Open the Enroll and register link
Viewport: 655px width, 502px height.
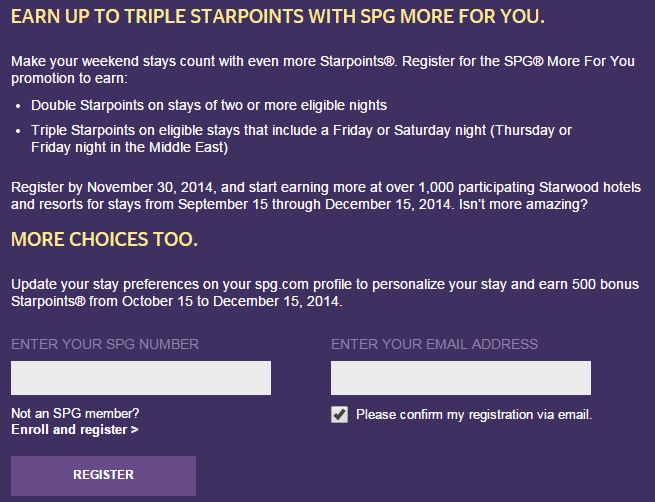point(75,430)
